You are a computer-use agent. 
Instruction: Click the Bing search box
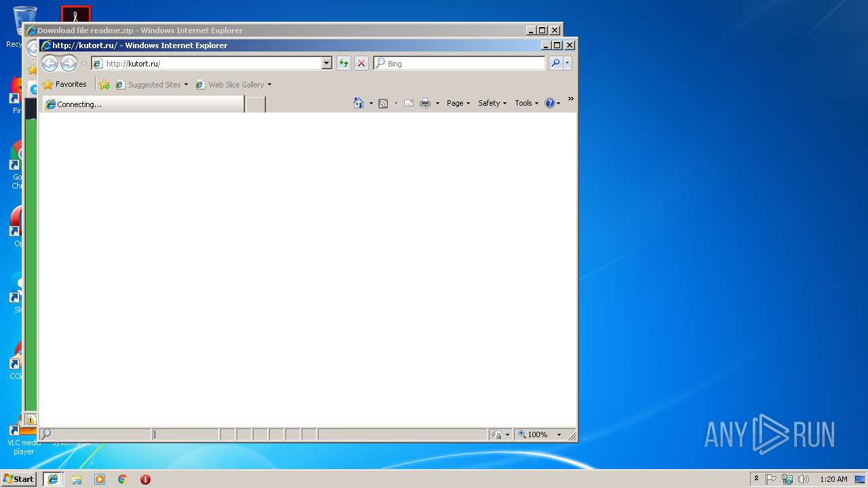(459, 63)
